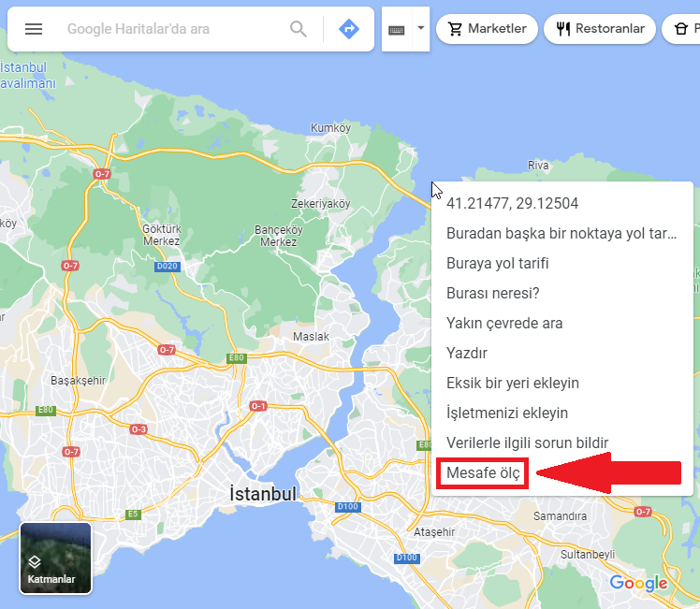Choose 'İşletmenizi ekleyin' menu entry

tap(561, 413)
